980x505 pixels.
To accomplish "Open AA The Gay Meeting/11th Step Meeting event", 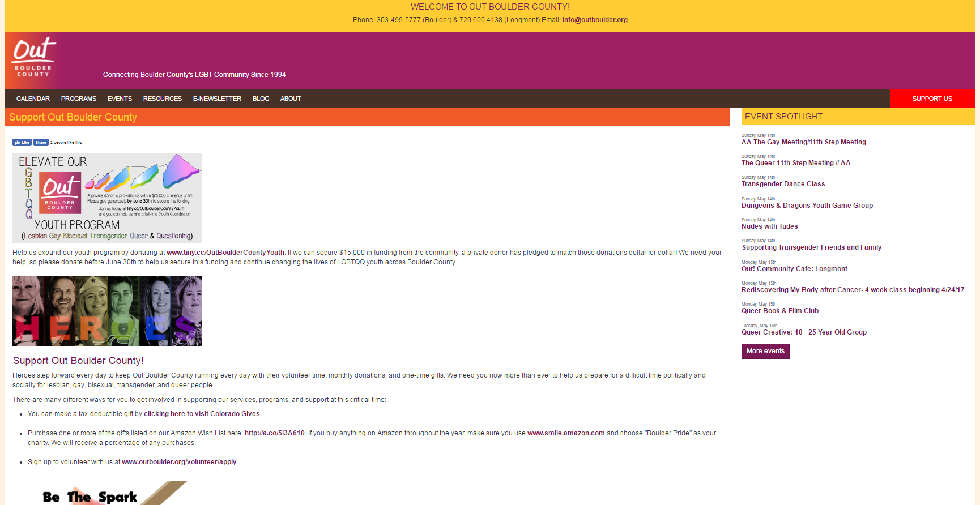I will (804, 142).
